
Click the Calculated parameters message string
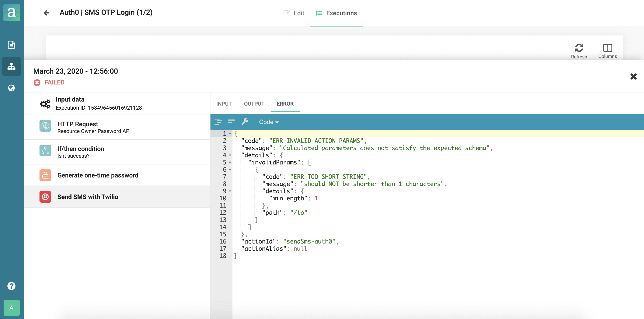(x=384, y=148)
